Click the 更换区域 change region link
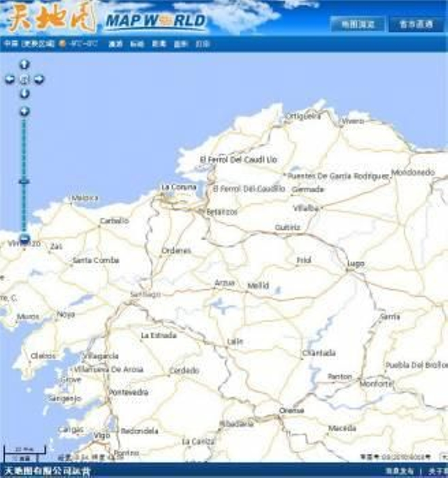This screenshot has height=478, width=448. 38,44
